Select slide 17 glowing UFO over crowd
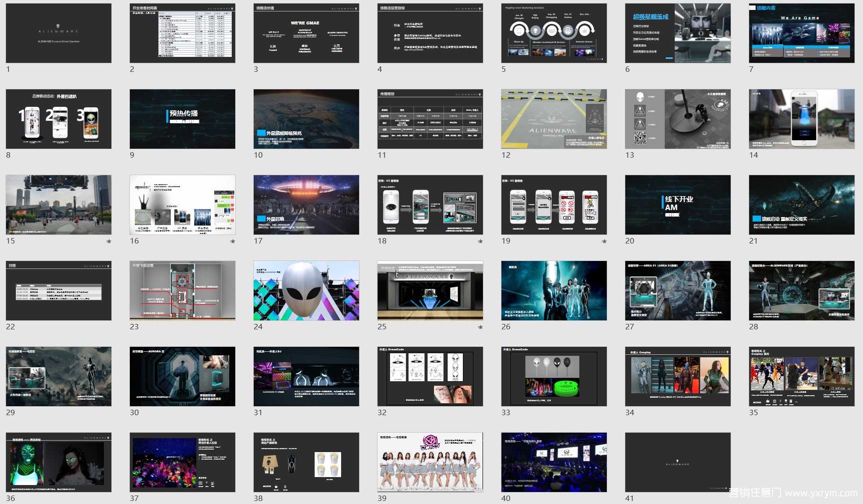 tap(306, 205)
